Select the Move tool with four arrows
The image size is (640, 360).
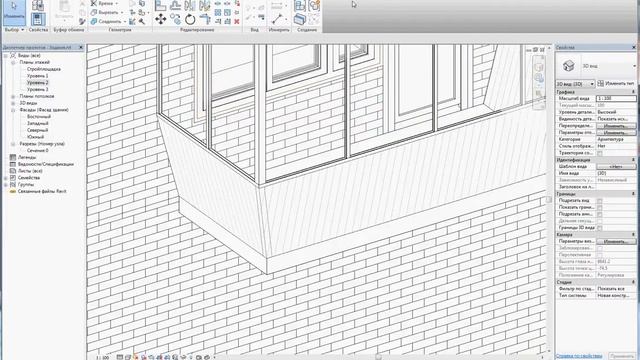(160, 19)
